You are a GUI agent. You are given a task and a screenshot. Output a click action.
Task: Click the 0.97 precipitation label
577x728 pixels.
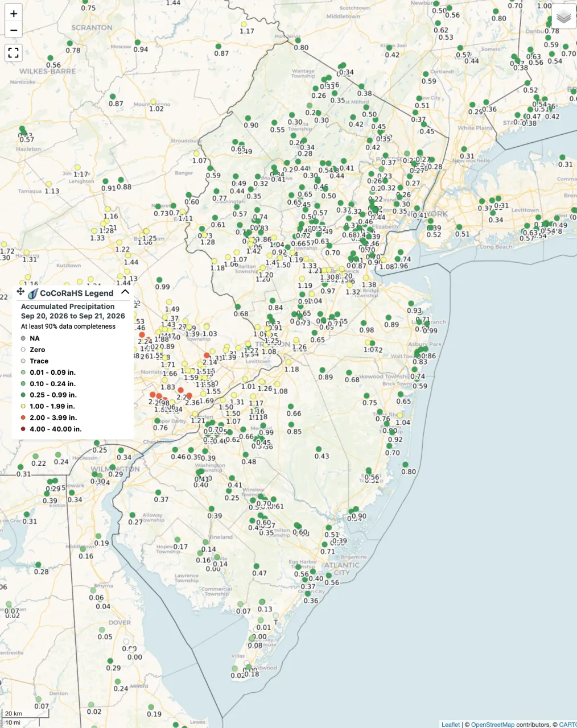point(328,291)
